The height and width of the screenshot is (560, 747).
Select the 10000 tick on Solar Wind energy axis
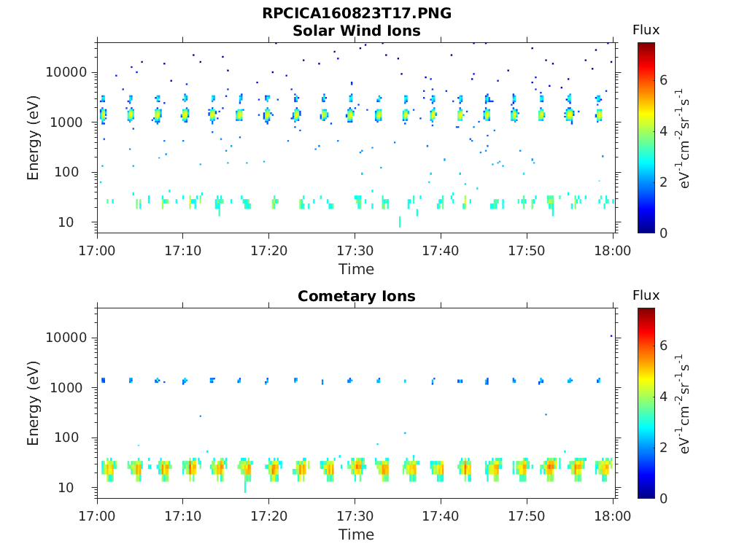click(67, 72)
